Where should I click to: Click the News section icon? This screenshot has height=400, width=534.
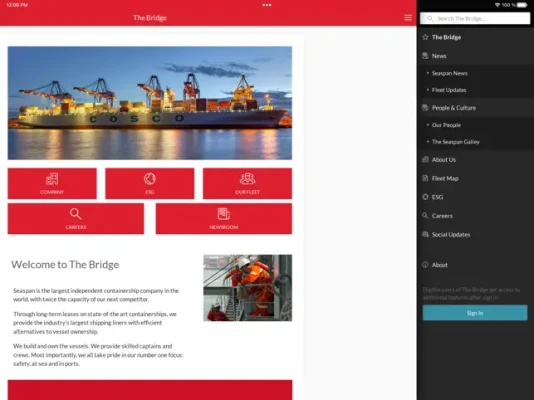[x=425, y=56]
